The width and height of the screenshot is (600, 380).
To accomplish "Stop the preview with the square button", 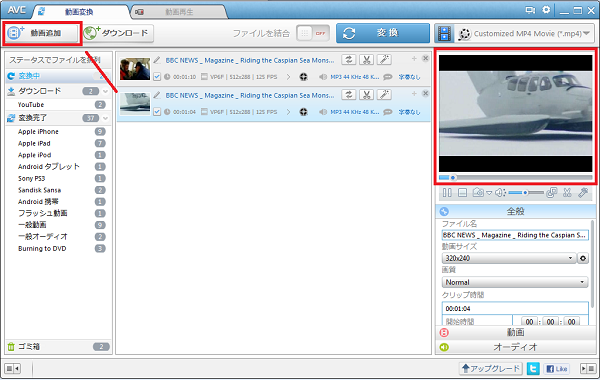I will [x=463, y=192].
